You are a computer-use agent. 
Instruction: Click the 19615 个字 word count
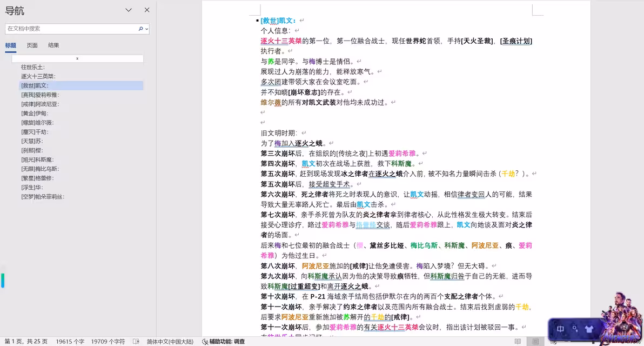[70, 342]
